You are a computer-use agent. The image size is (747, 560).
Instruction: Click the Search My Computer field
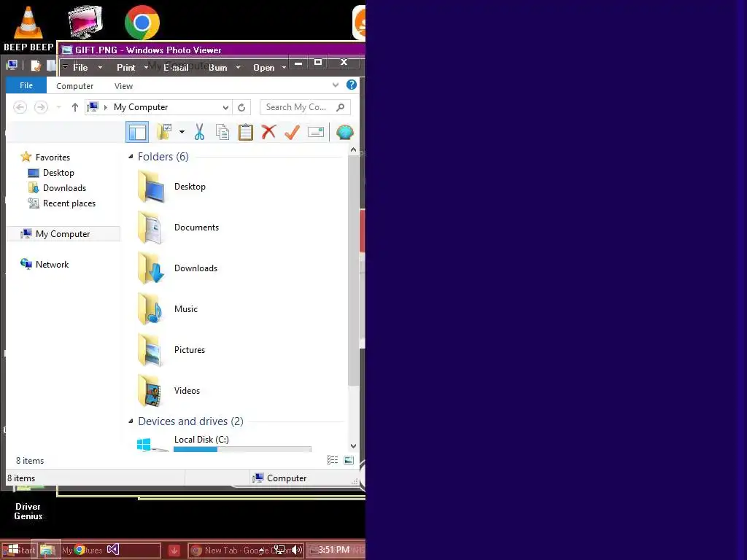306,107
